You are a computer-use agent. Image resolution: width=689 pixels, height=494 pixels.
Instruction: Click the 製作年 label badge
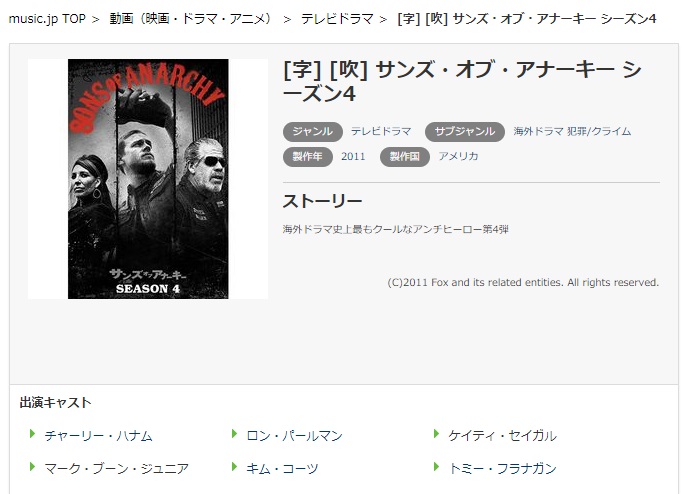[308, 156]
